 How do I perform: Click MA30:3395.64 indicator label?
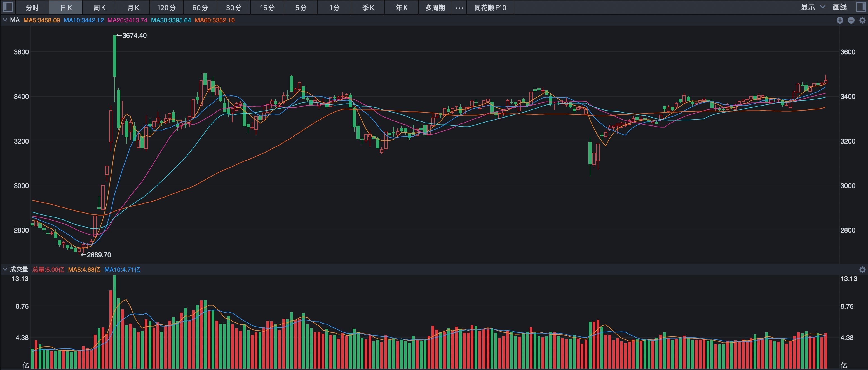pos(171,20)
